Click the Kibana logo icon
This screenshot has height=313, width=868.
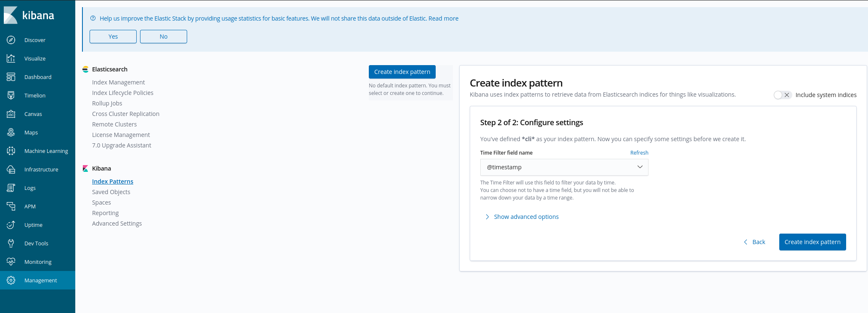11,15
